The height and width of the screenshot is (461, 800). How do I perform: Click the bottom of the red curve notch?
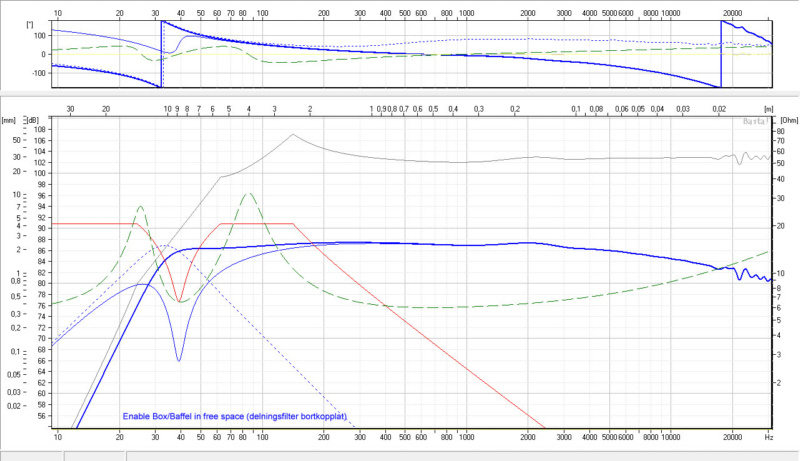[x=179, y=301]
